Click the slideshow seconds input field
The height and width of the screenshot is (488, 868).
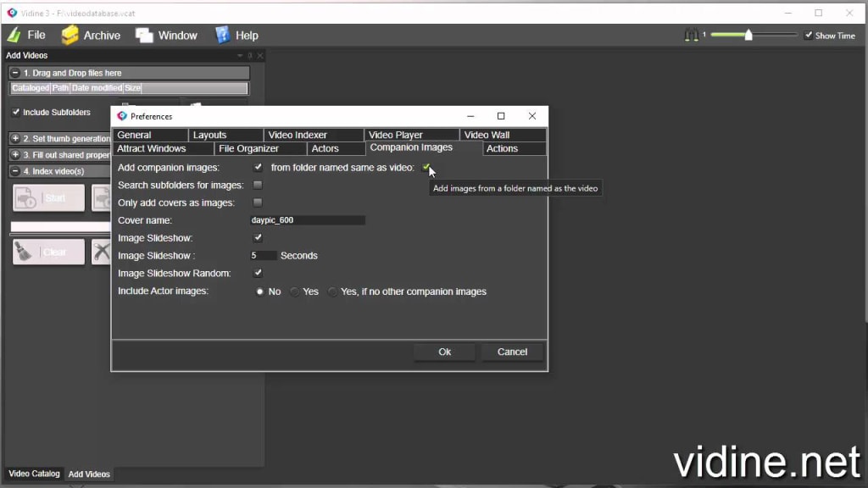[263, 256]
